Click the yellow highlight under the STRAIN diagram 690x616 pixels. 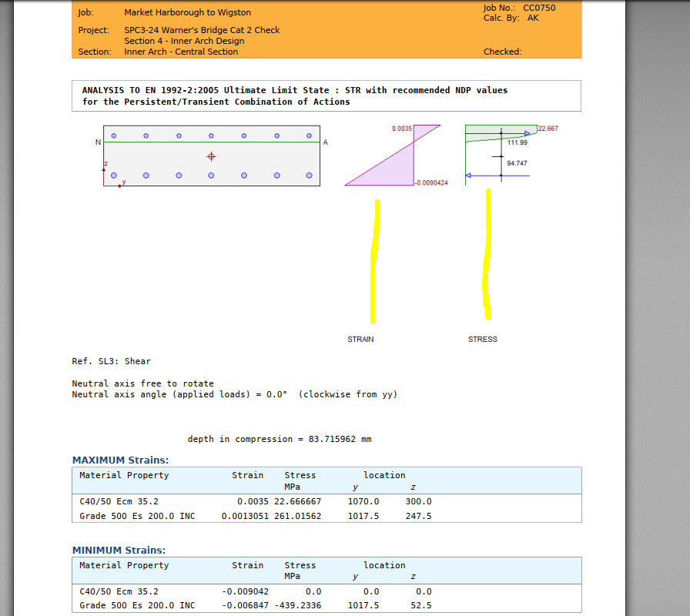[375, 262]
